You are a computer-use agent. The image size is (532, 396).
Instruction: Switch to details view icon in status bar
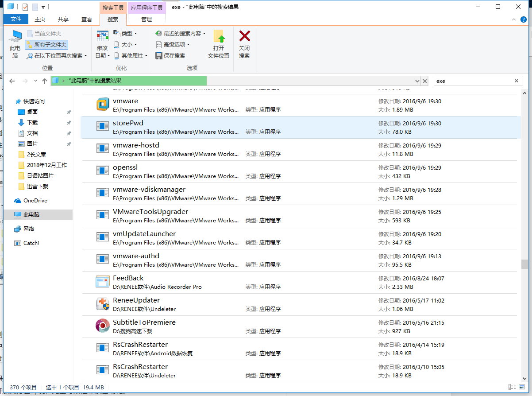point(512,387)
